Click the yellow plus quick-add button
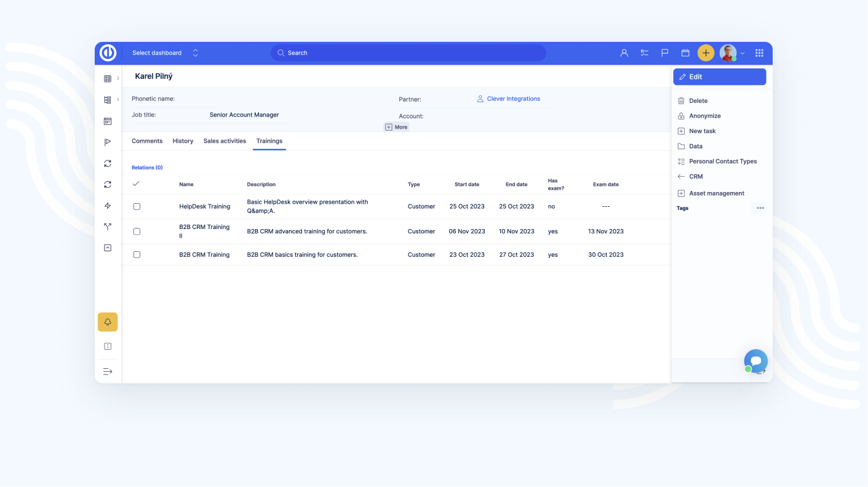868x487 pixels. [x=706, y=53]
